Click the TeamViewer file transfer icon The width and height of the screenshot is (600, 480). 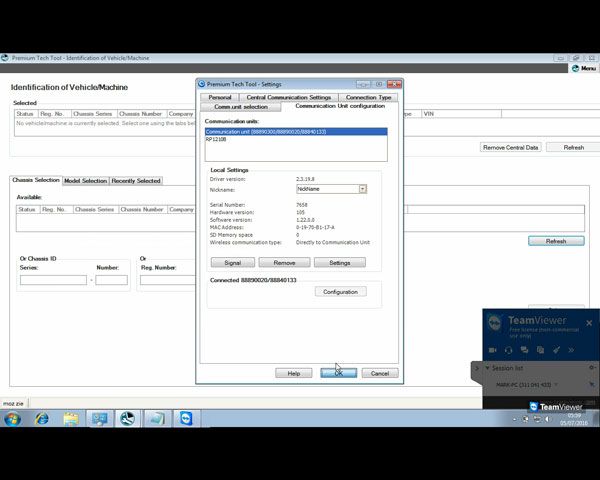540,350
